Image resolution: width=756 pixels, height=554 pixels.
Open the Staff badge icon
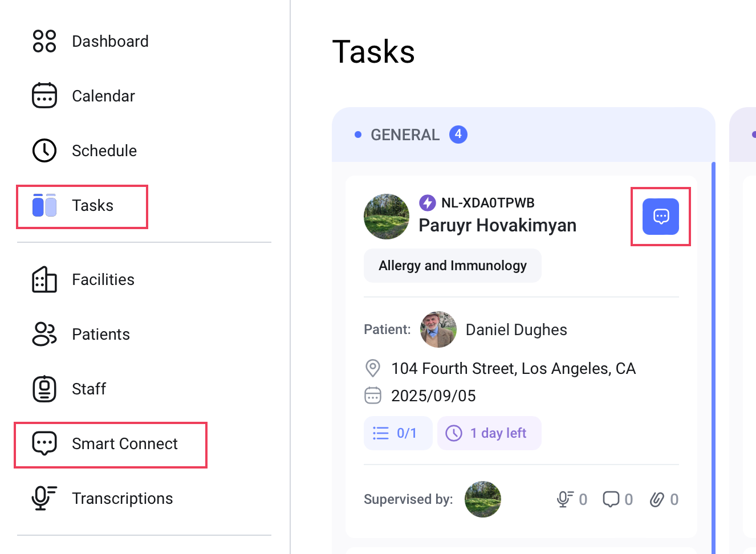pyautogui.click(x=44, y=389)
